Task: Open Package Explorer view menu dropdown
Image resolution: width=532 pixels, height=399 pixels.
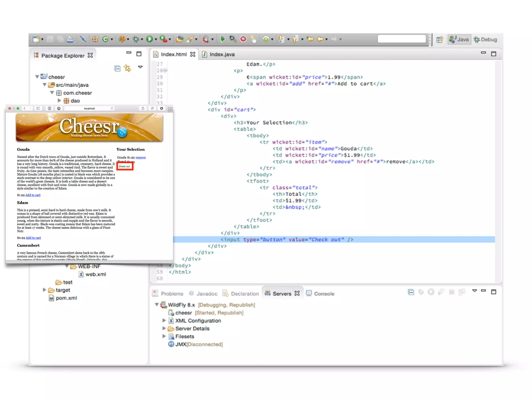Action: click(x=141, y=67)
